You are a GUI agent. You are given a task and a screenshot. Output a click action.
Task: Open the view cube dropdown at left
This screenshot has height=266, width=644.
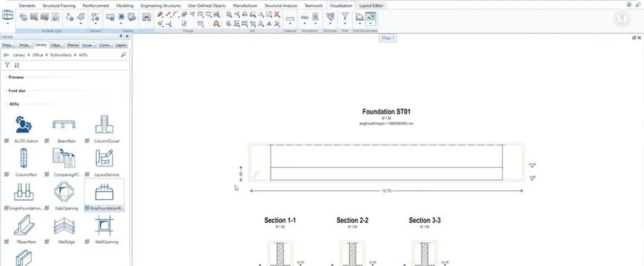[x=8, y=23]
